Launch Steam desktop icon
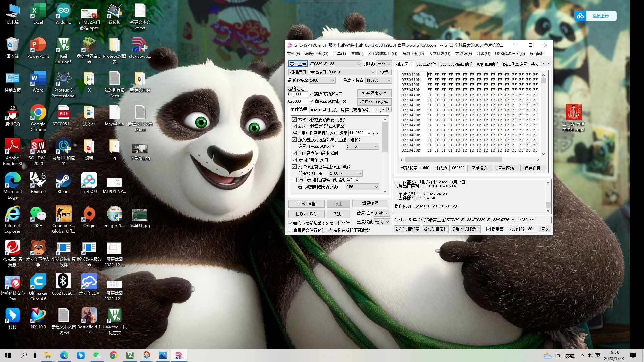644x362 pixels. click(63, 183)
